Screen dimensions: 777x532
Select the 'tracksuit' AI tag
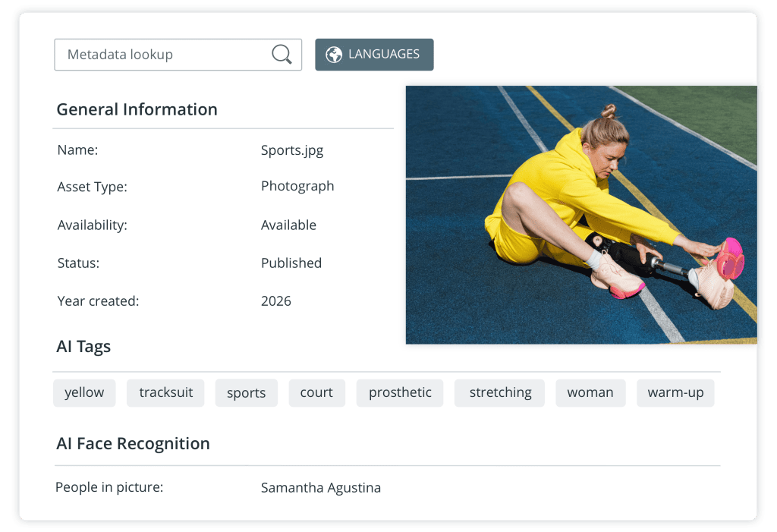point(165,392)
